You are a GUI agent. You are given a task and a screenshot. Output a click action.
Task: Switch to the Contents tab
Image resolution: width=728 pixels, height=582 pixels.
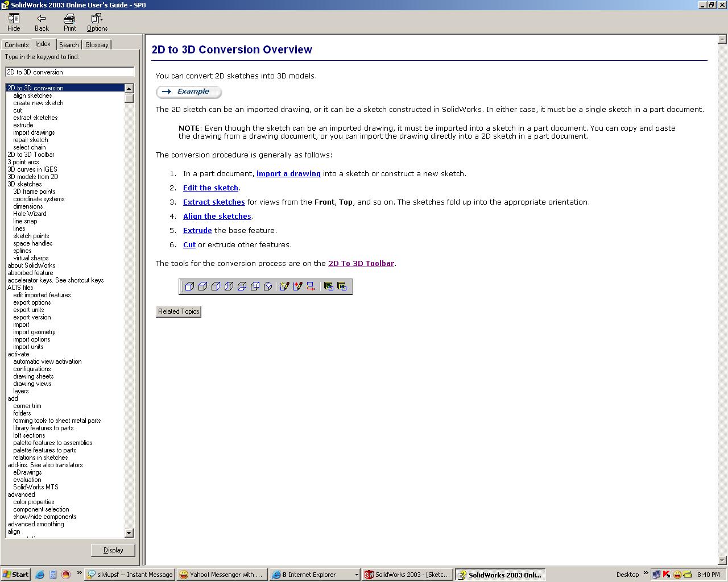(x=16, y=45)
